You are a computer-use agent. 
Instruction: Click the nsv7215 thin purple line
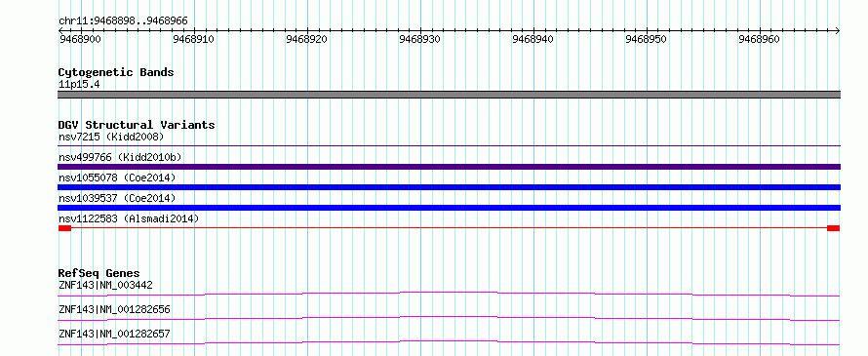pyautogui.click(x=449, y=146)
